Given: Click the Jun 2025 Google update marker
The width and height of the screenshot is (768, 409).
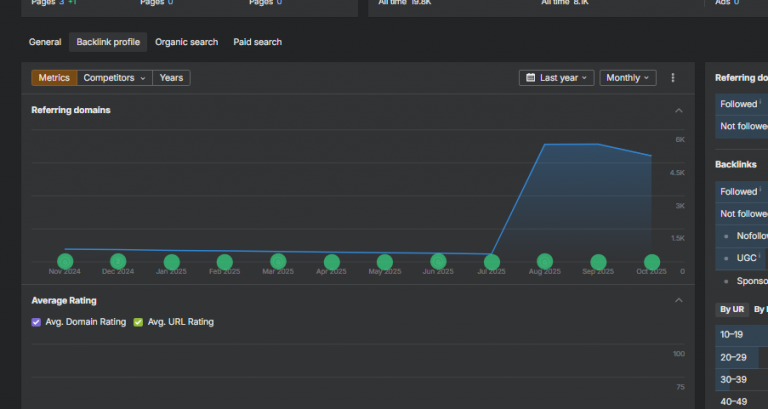Looking at the screenshot, I should coord(438,262).
